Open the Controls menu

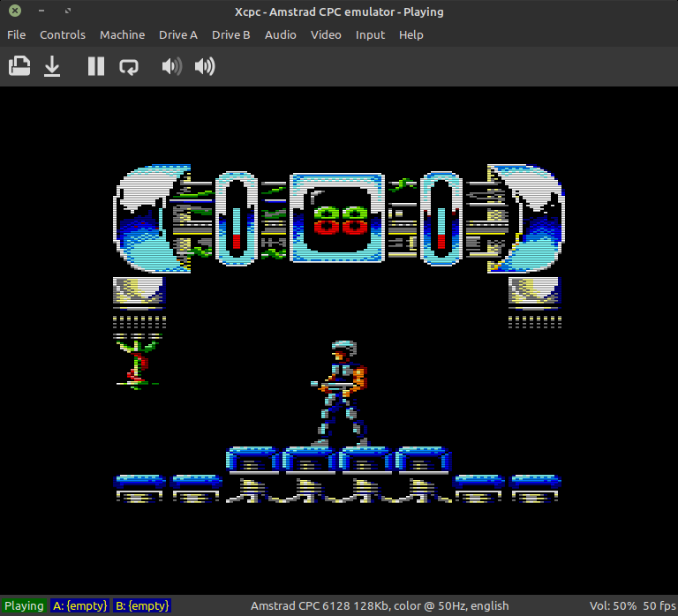pyautogui.click(x=63, y=35)
